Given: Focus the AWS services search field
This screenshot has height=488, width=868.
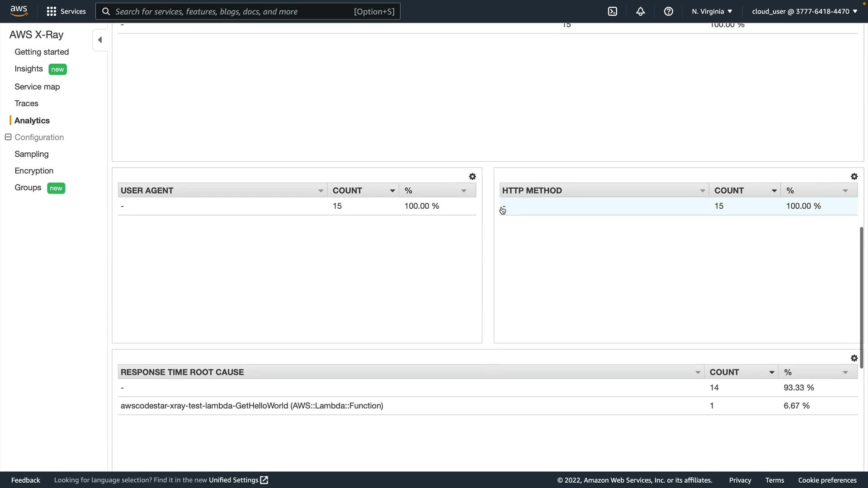Looking at the screenshot, I should coord(248,11).
